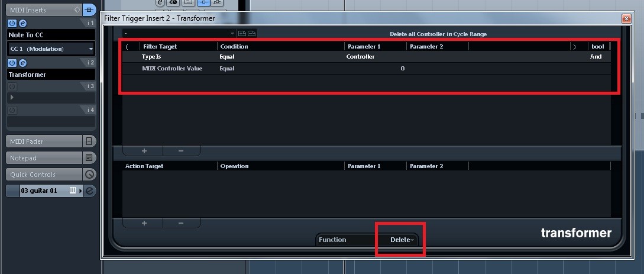Open the Notepad section tab
The width and height of the screenshot is (644, 274).
tap(44, 158)
